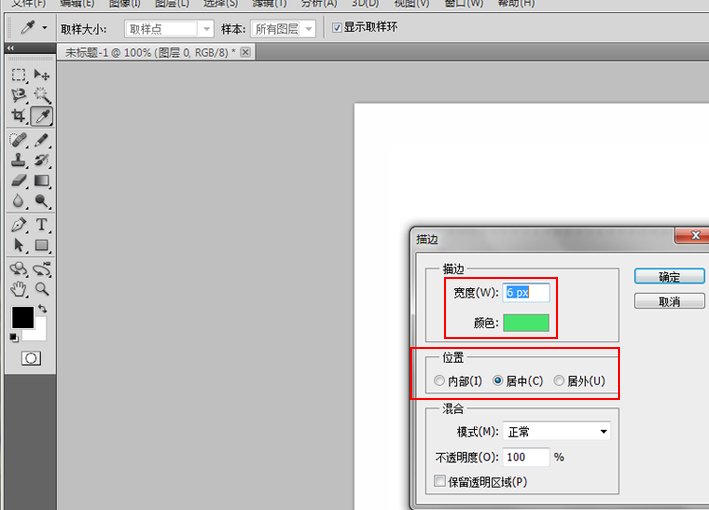
Task: Select the Eraser tool
Action: [x=18, y=180]
